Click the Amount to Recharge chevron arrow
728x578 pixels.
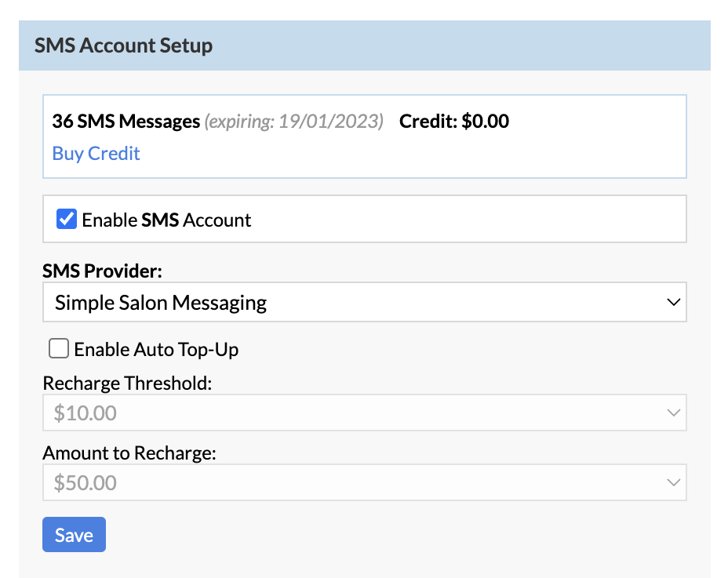[675, 482]
